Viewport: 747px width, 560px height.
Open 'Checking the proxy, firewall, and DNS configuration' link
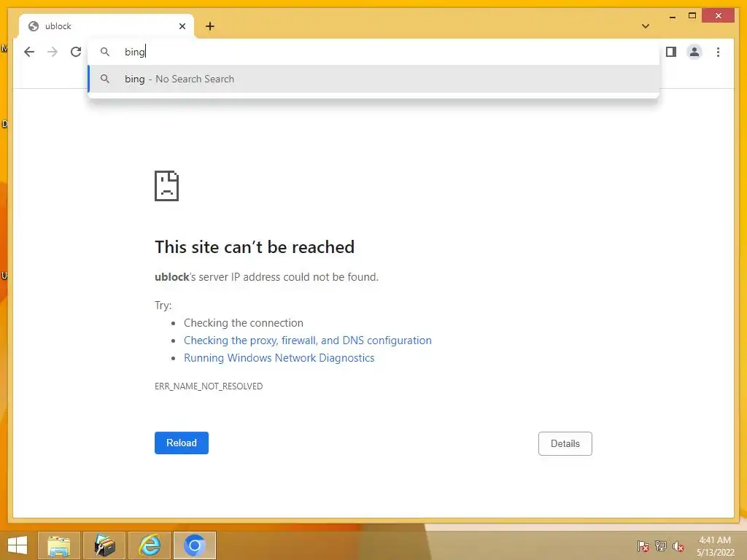click(x=308, y=341)
